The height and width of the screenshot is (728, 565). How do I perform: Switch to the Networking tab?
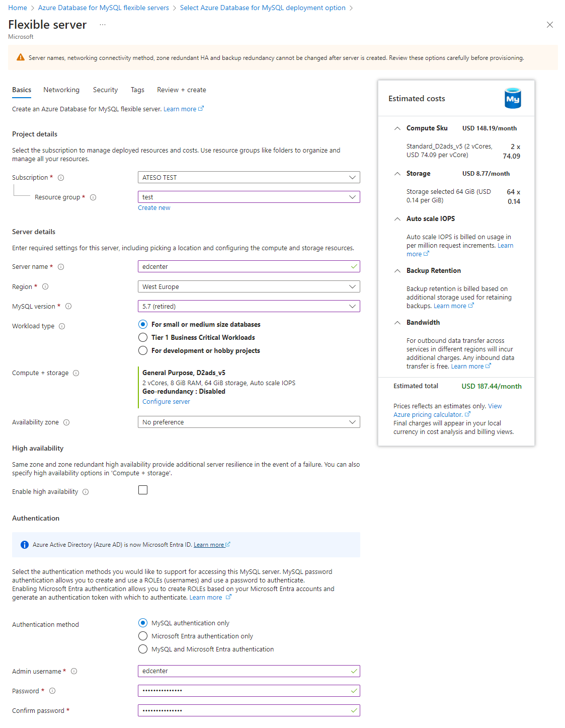pos(61,90)
